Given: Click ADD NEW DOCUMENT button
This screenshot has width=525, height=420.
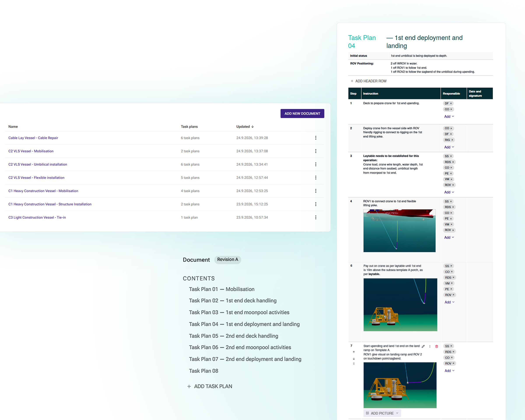Looking at the screenshot, I should [x=302, y=114].
